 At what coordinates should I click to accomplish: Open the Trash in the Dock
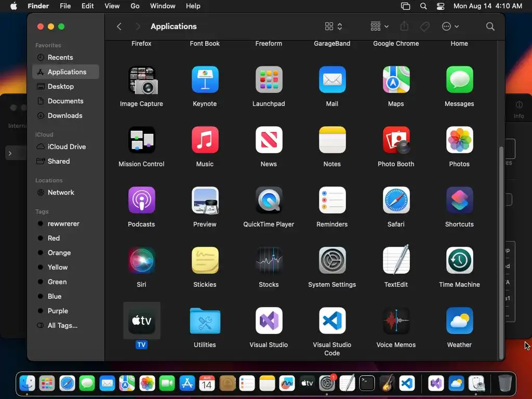(505, 383)
